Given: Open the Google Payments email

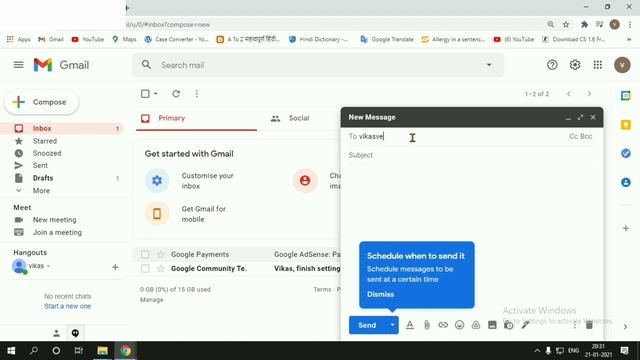Looking at the screenshot, I should coord(237,255).
